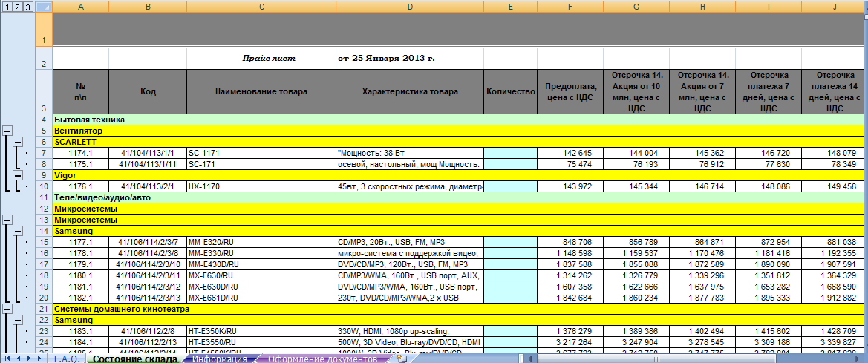Click the HX-1170 product name cell

[x=261, y=186]
